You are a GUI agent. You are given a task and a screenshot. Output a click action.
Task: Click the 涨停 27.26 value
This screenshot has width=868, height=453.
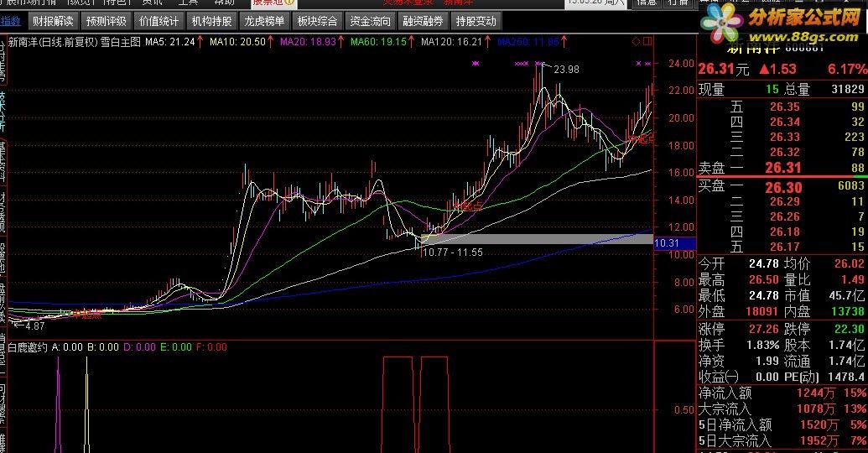pyautogui.click(x=764, y=329)
